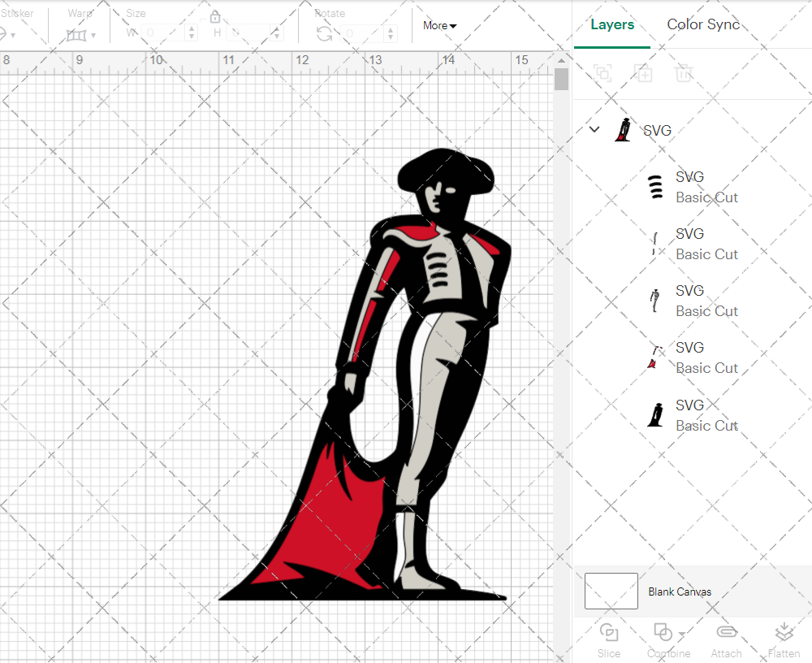This screenshot has width=812, height=663.
Task: Click the Group layers icon
Action: (x=603, y=73)
